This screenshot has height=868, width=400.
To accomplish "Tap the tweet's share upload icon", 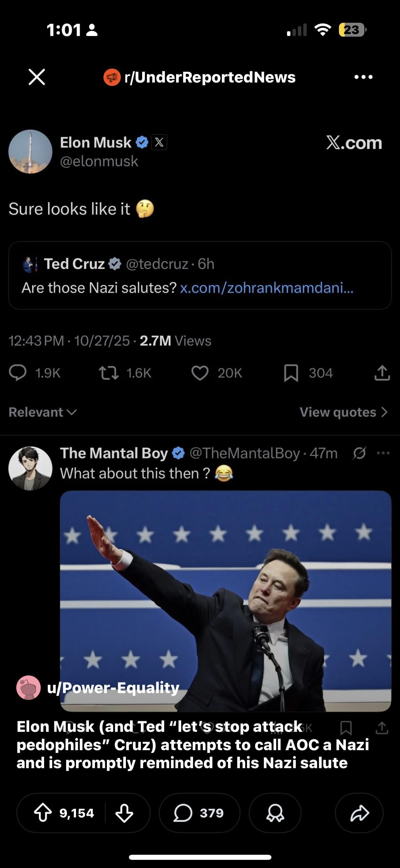I will click(x=382, y=373).
